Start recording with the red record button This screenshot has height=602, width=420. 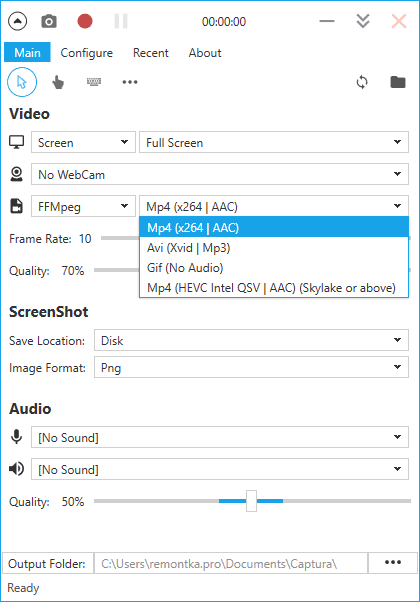[x=85, y=22]
